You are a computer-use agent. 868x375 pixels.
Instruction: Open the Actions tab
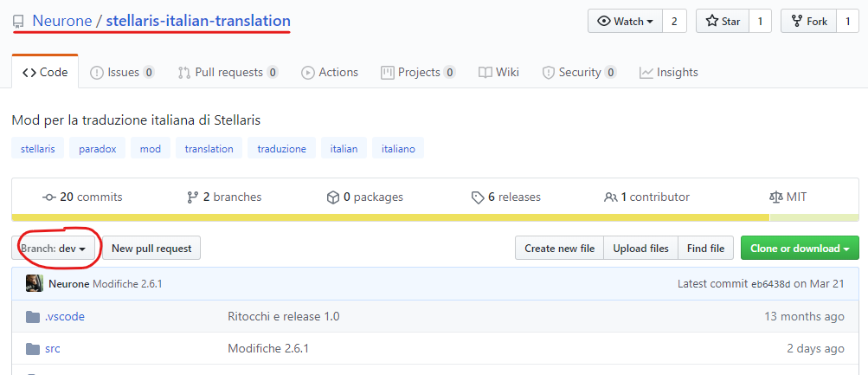330,72
